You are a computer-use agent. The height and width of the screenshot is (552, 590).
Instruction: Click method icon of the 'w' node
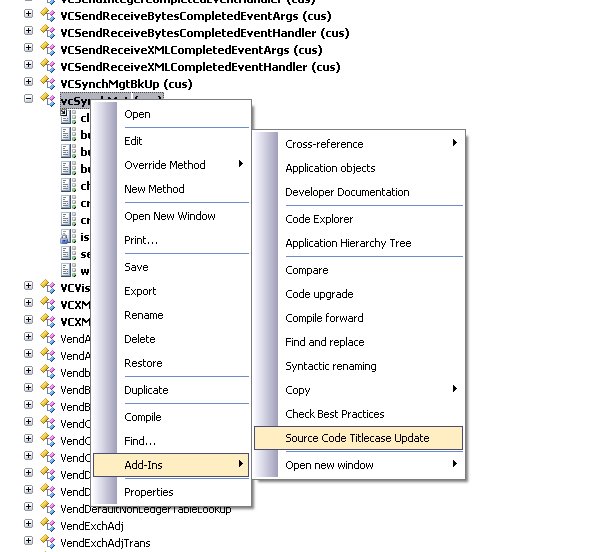[x=68, y=270]
